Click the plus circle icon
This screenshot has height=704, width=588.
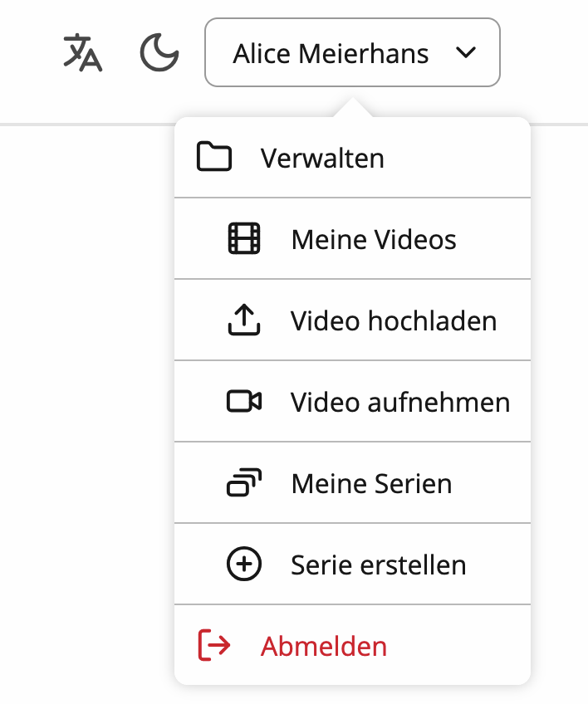(244, 565)
